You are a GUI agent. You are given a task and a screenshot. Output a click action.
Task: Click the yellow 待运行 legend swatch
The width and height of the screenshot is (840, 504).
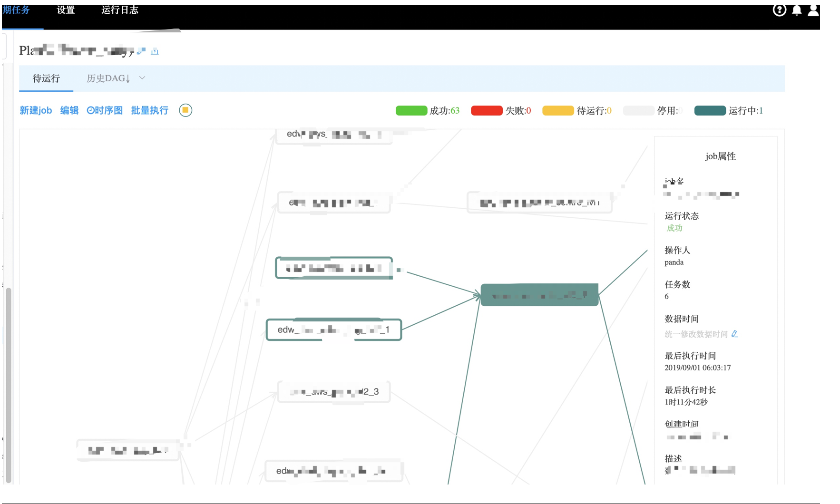click(x=558, y=111)
